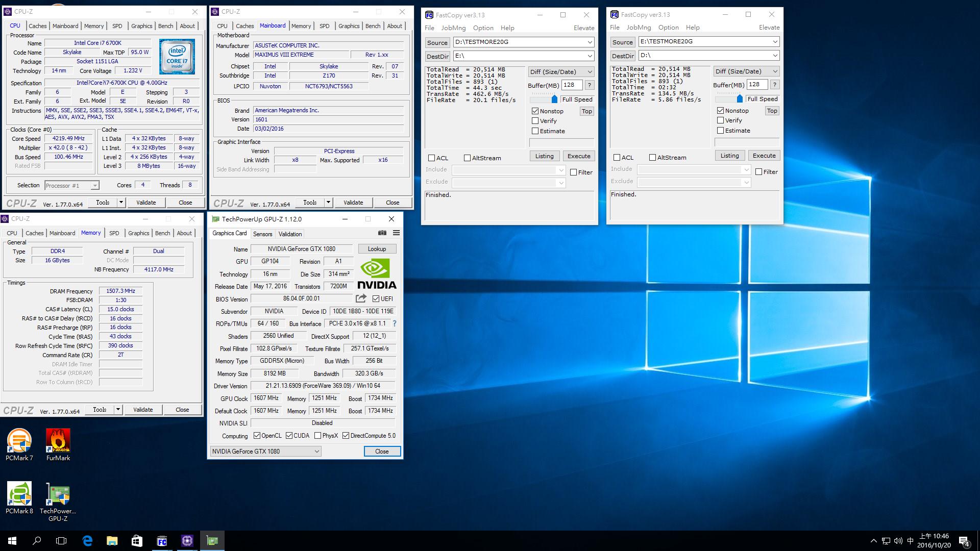Viewport: 980px width, 551px height.
Task: Open the JobMng menu in left FastCopy
Action: 453,28
